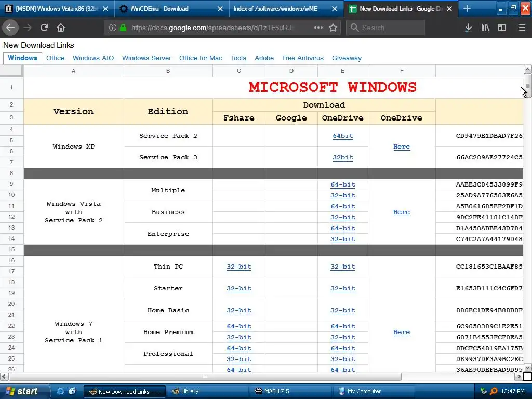This screenshot has width=532, height=399.
Task: Open OneDrive 32-bit link for Starter
Action: point(343,288)
